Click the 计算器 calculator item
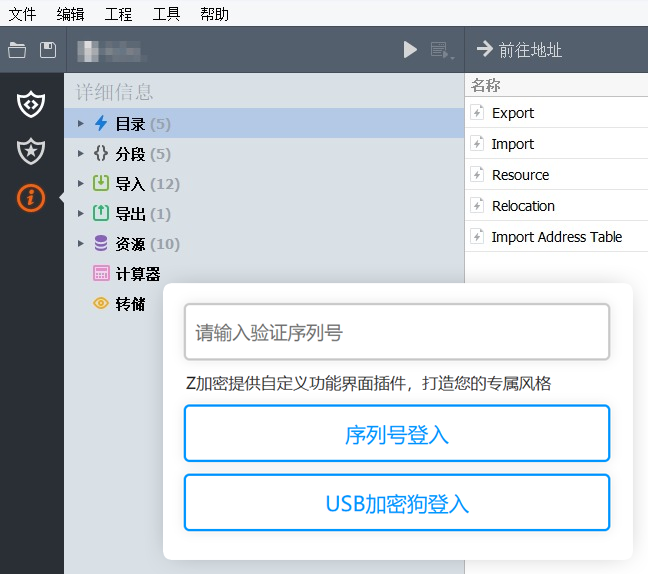648x574 pixels. (x=137, y=274)
